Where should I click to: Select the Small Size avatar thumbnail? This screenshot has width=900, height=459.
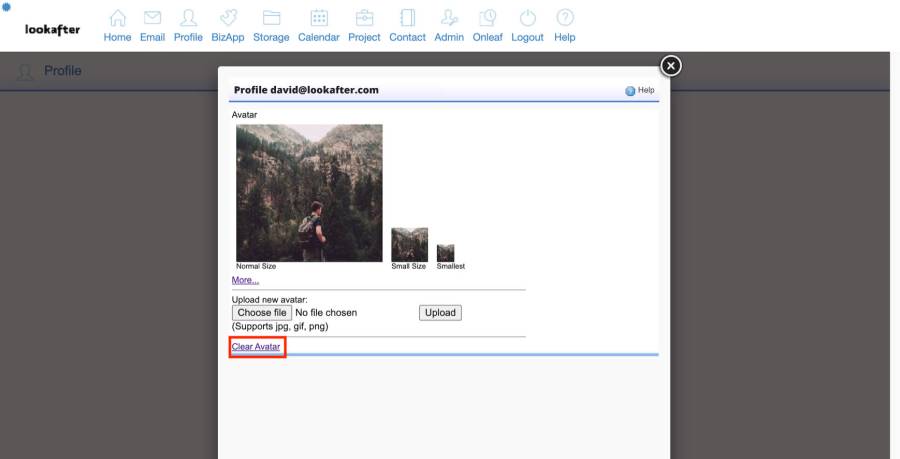409,244
